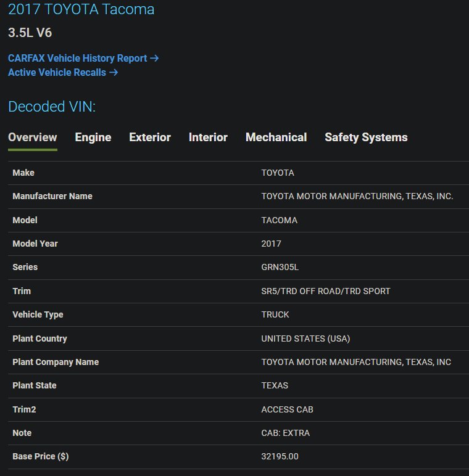The height and width of the screenshot is (476, 469).
Task: Click the Note row label
Action: 22,433
